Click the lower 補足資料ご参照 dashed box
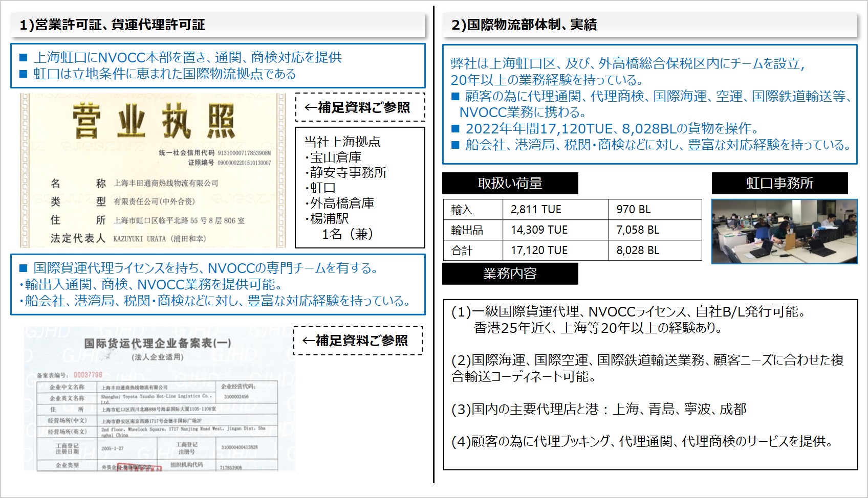This screenshot has height=498, width=868. coord(358,341)
